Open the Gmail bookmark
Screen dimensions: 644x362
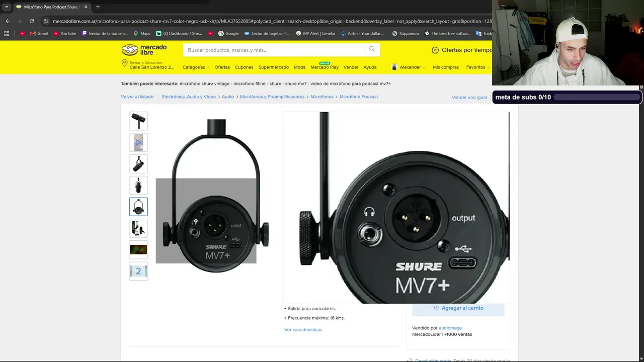pyautogui.click(x=39, y=34)
